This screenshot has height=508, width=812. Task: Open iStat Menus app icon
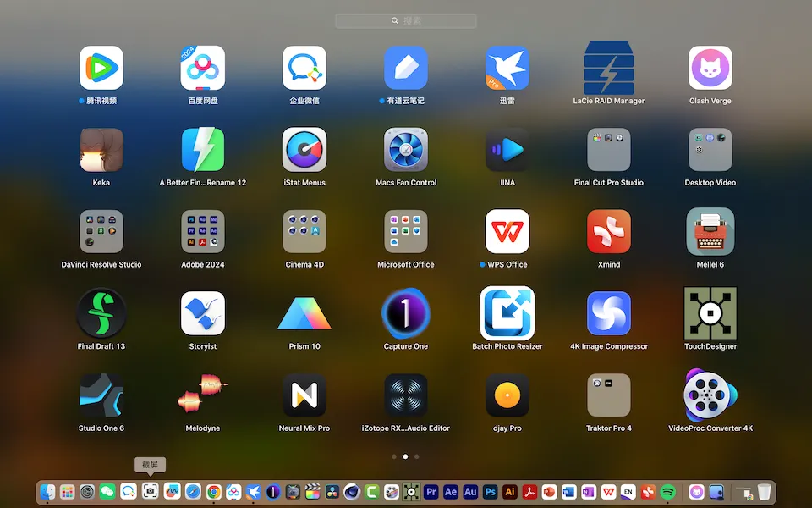pos(304,150)
